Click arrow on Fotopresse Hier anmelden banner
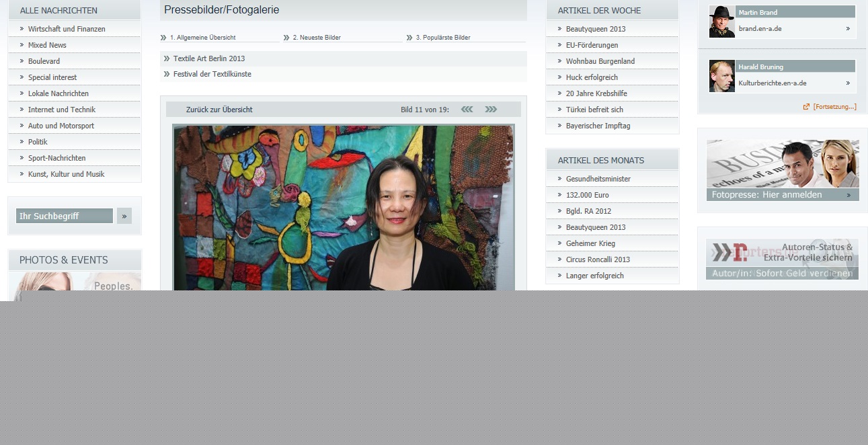 tap(849, 195)
